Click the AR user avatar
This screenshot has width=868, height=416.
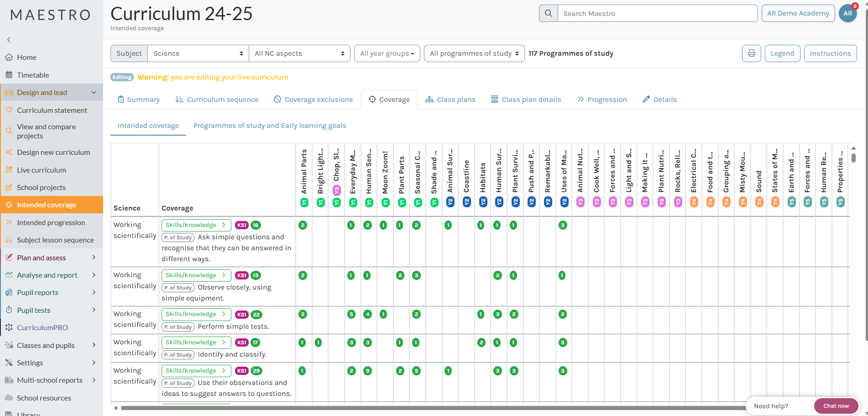click(847, 13)
